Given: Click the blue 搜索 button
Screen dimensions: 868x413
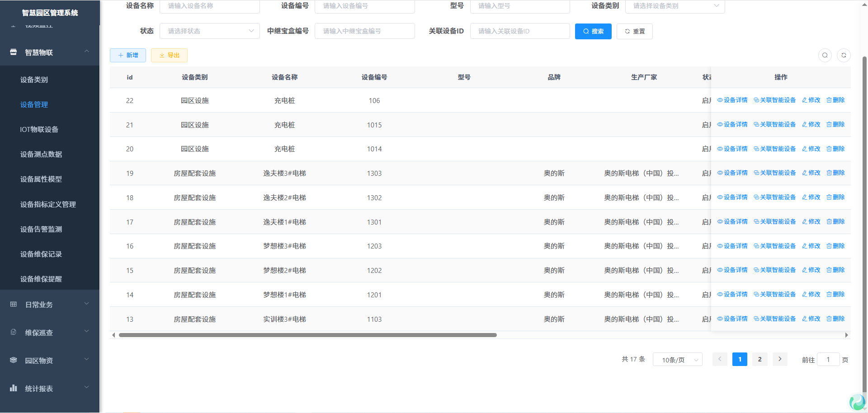Looking at the screenshot, I should [x=593, y=31].
